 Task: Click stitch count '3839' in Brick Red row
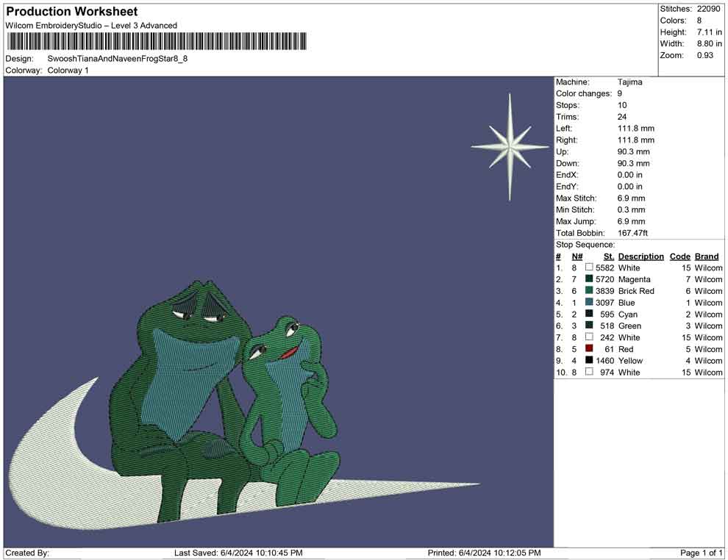point(605,291)
